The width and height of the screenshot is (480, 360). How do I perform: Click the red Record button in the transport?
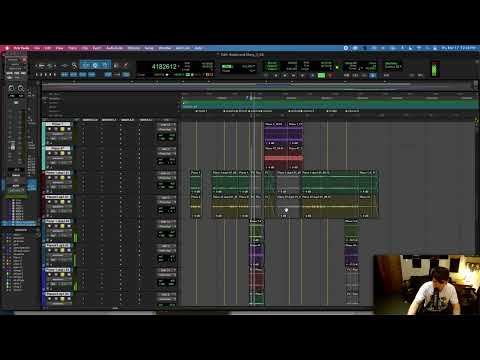pos(330,75)
